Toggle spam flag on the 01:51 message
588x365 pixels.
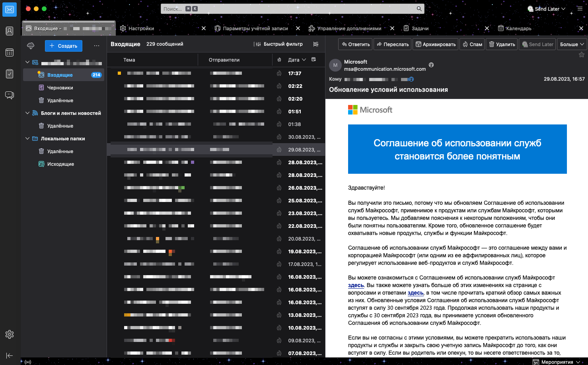coord(279,111)
